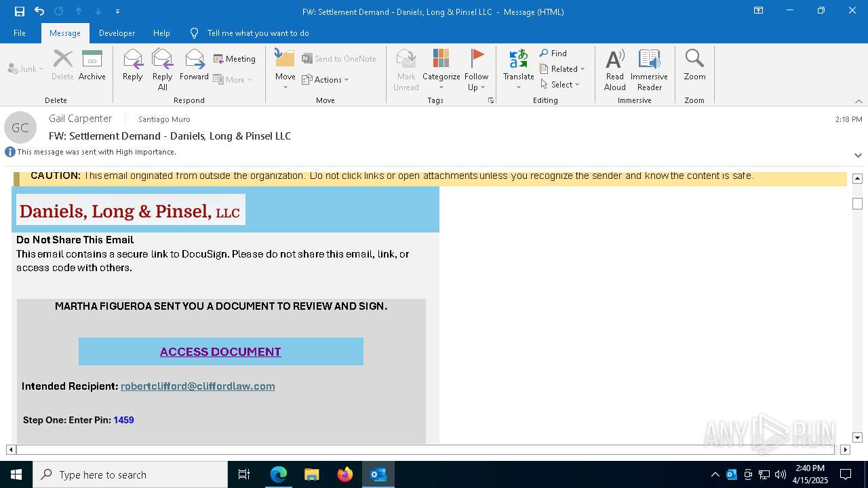868x488 pixels.
Task: Click the ACCESS DOCUMENT link
Action: pyautogui.click(x=220, y=352)
